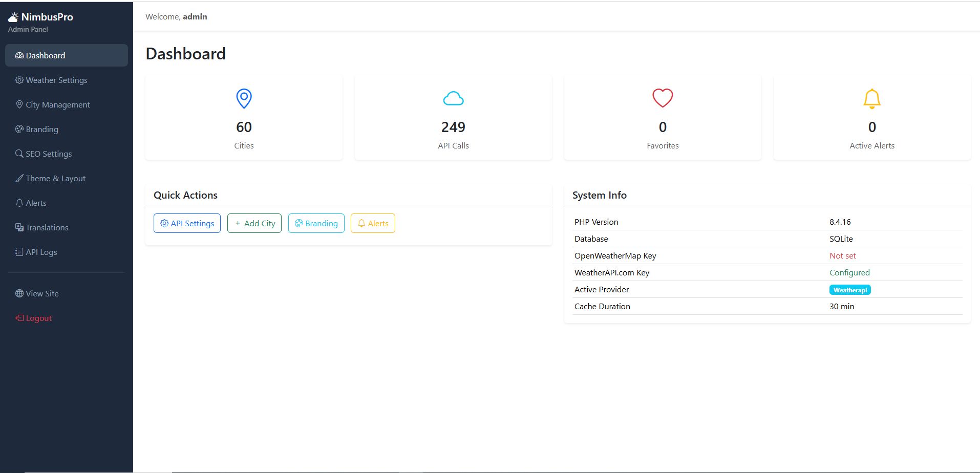Open the Translations page
The width and height of the screenshot is (980, 473).
[67, 227]
